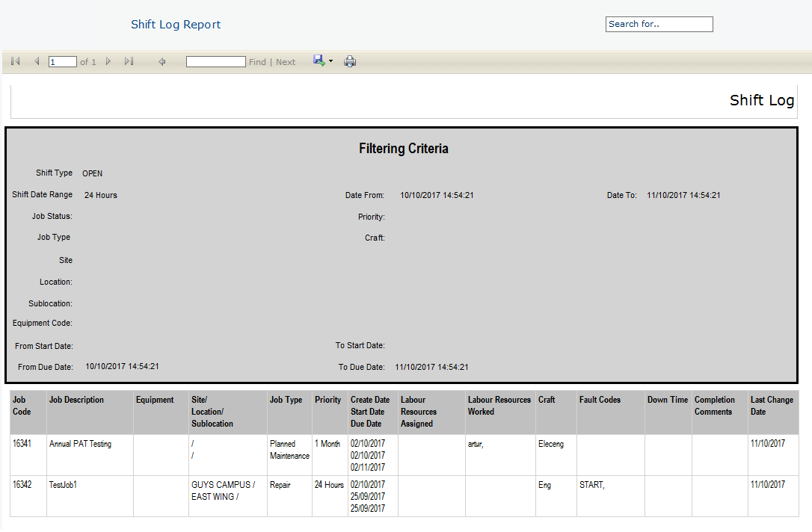Go to the first report page
812x532 pixels.
tap(16, 62)
